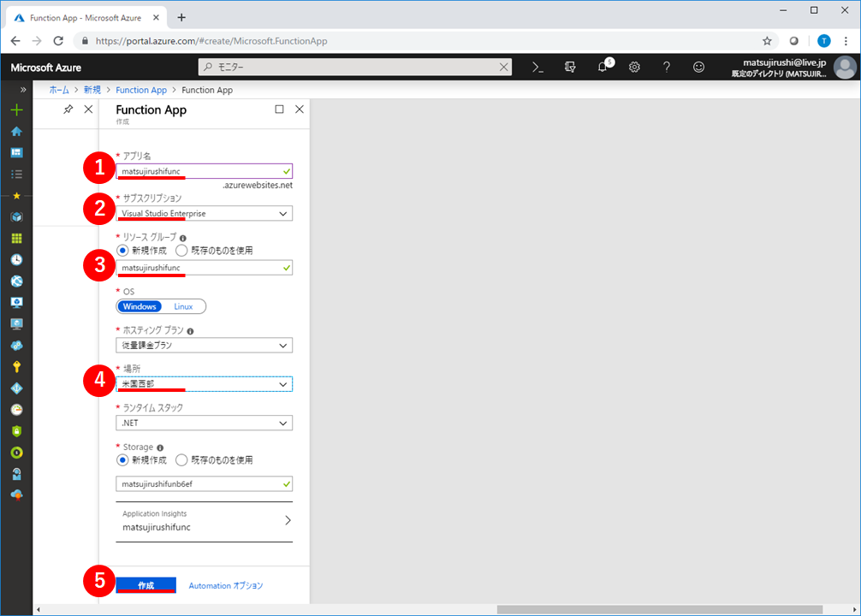Bookmark this page with the star icon

pyautogui.click(x=767, y=40)
